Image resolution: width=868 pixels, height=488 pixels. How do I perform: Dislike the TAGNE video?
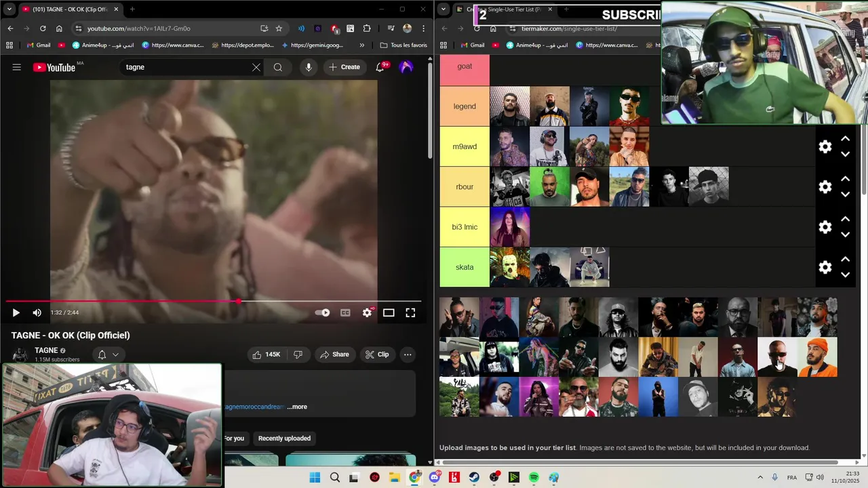298,354
